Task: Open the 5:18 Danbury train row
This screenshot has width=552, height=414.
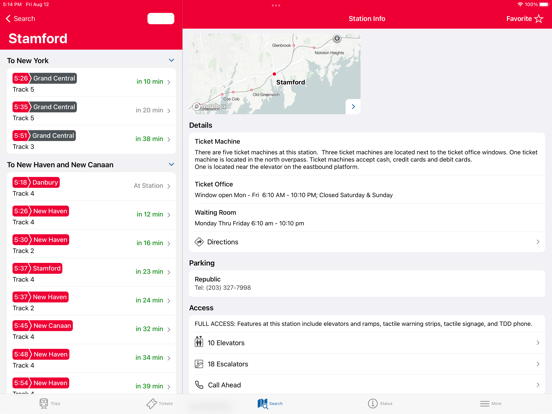Action: (x=91, y=187)
